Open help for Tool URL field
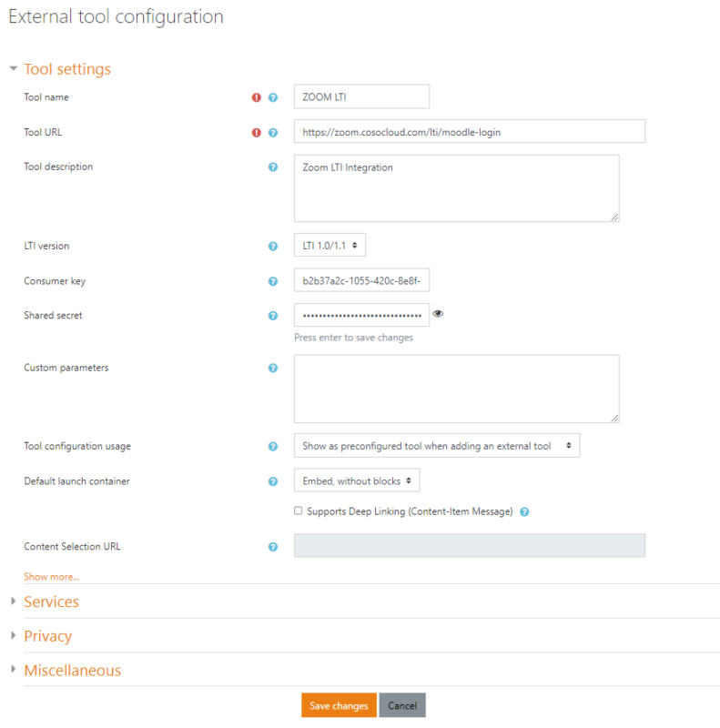 pos(273,133)
